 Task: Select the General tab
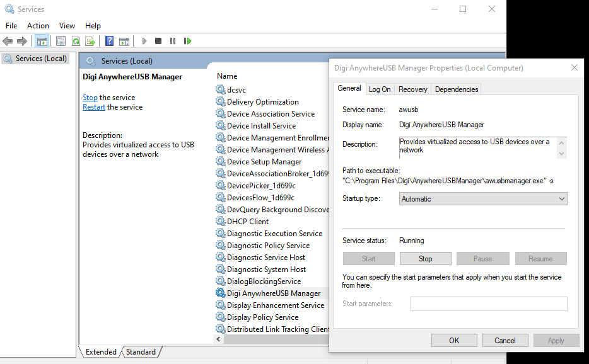349,88
